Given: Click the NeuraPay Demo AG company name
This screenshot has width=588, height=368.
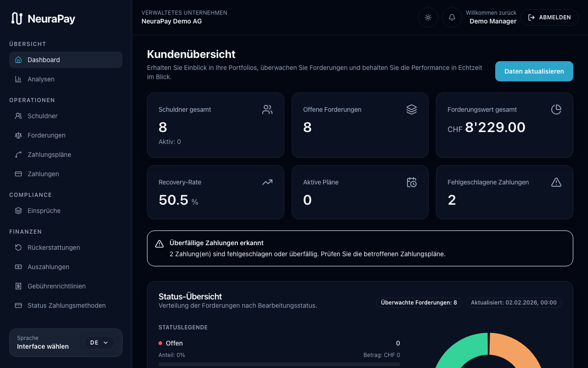Looking at the screenshot, I should point(171,21).
